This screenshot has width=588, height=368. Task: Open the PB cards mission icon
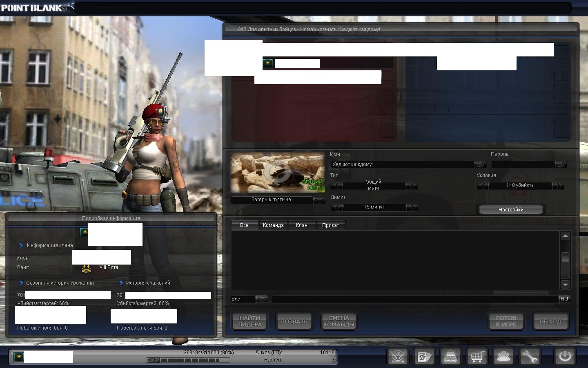tap(424, 357)
